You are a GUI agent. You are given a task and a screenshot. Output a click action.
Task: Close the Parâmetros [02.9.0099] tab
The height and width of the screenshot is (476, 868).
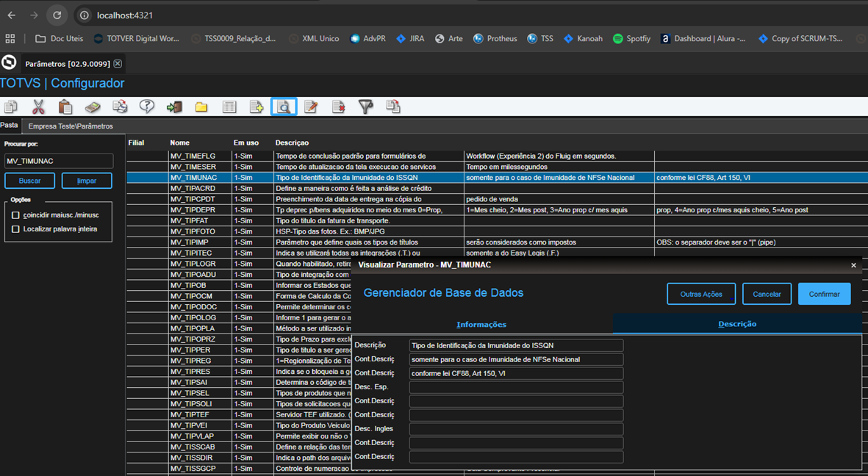tap(118, 64)
